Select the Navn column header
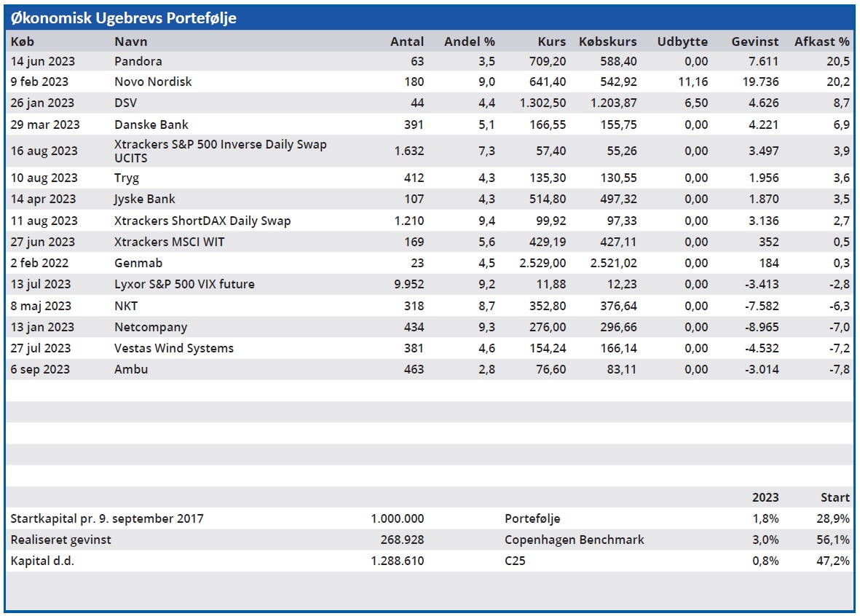 coord(131,42)
